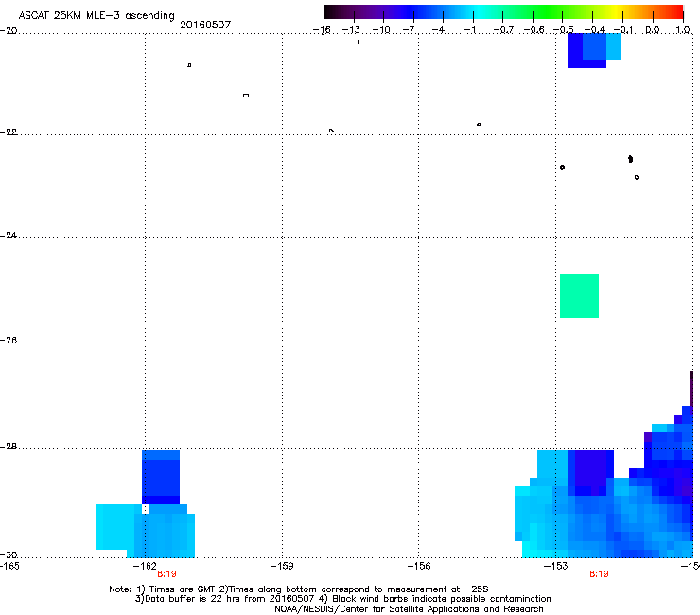The width and height of the screenshot is (700, 615).
Task: Click the latitude axis label "-24"
Action: click(9, 236)
